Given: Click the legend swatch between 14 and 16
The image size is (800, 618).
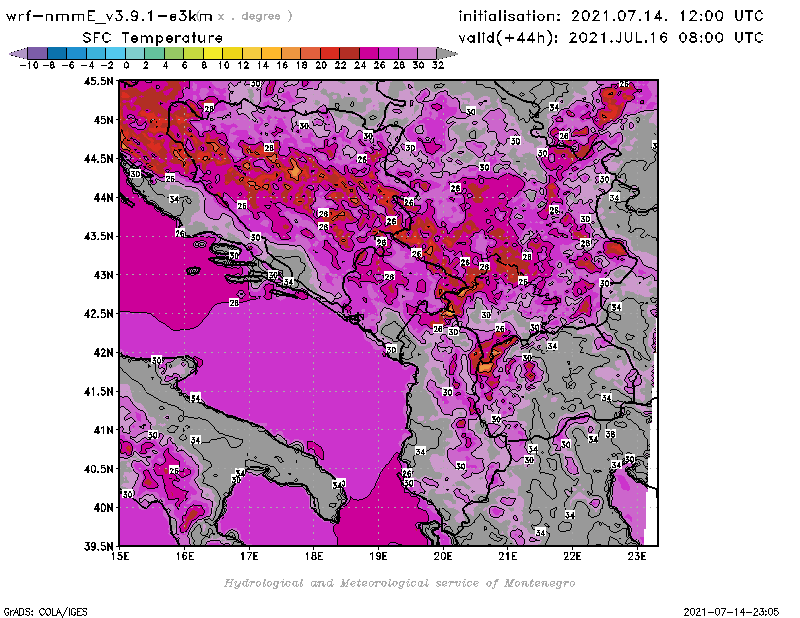Looking at the screenshot, I should coord(271,53).
